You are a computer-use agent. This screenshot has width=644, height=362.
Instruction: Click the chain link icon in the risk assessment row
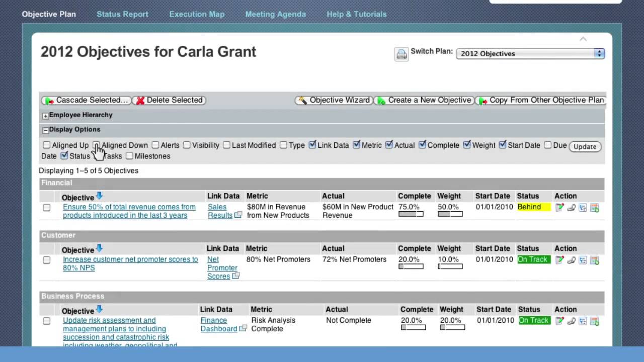point(571,321)
